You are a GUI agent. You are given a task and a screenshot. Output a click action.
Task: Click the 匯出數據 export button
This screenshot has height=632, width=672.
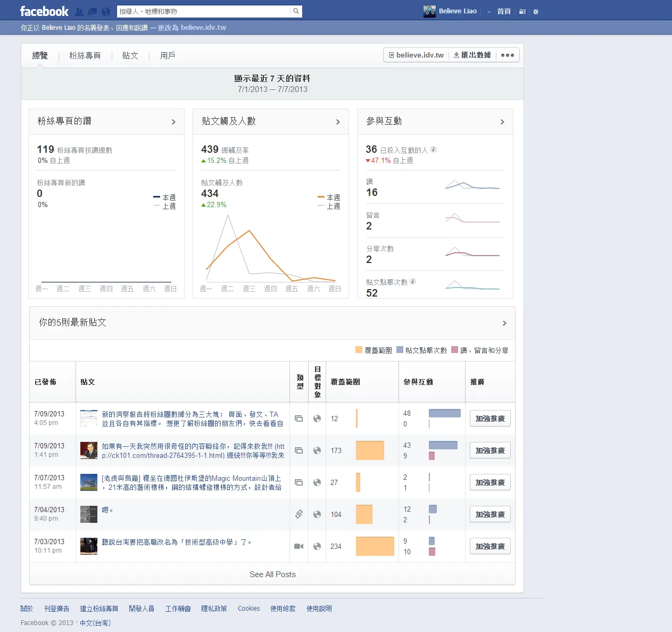[472, 55]
